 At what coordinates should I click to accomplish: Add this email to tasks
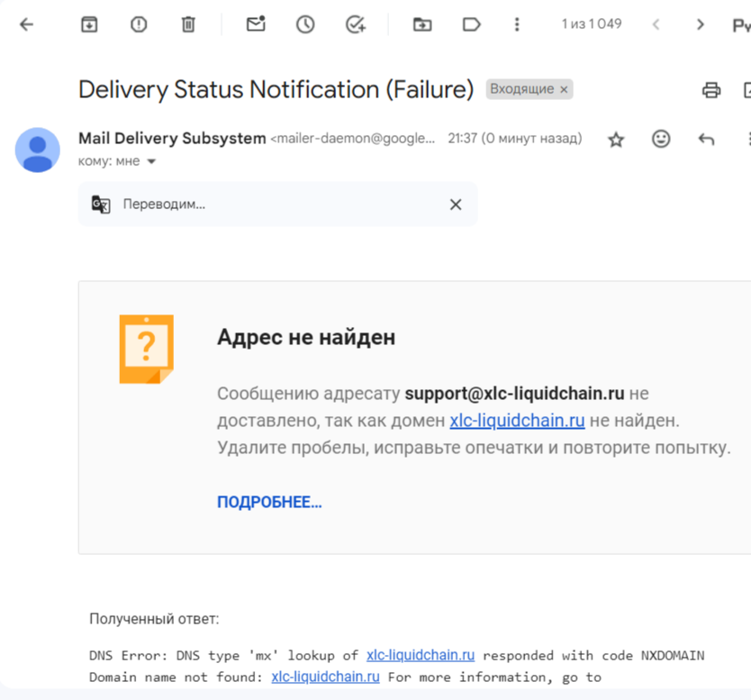[355, 25]
